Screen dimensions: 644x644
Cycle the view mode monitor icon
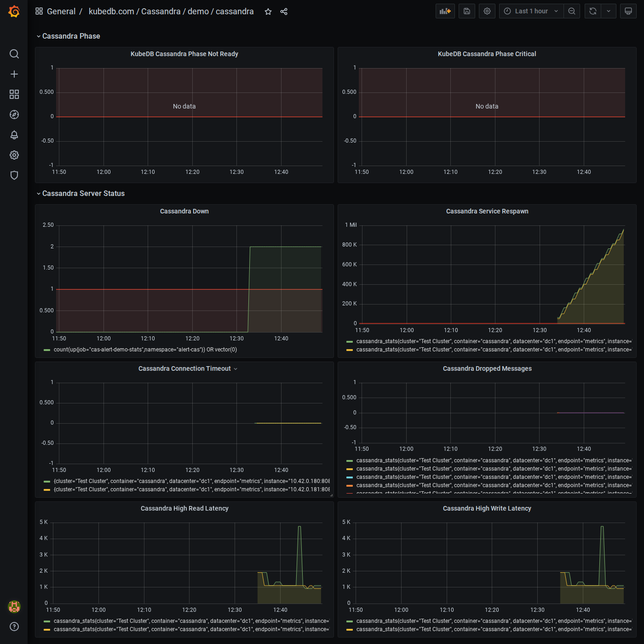tap(628, 11)
